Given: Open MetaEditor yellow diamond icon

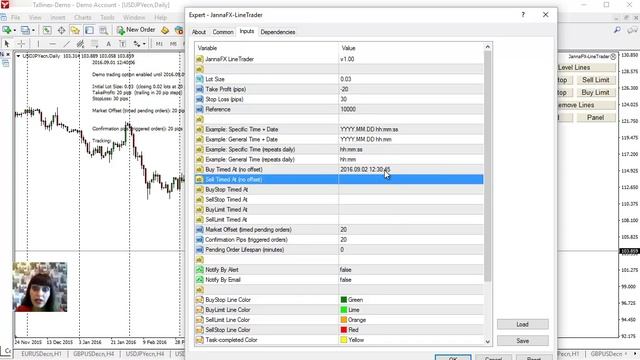Looking at the screenshot, I should tap(165, 30).
